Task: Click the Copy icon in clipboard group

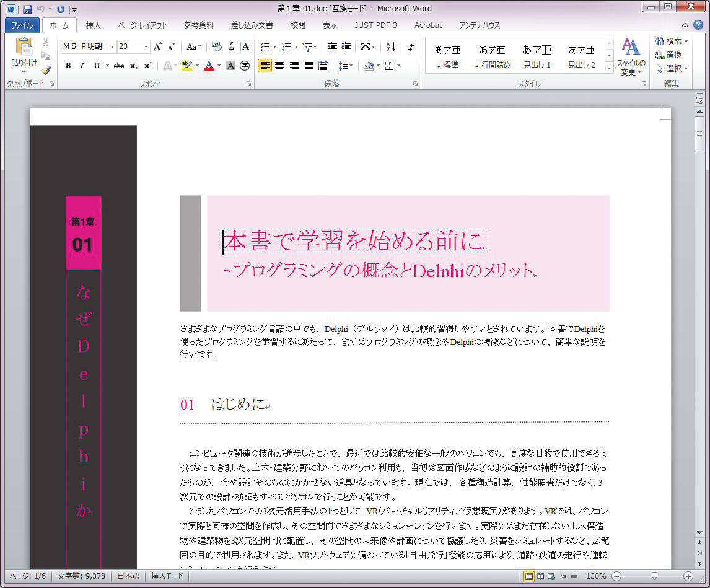Action: 45,56
